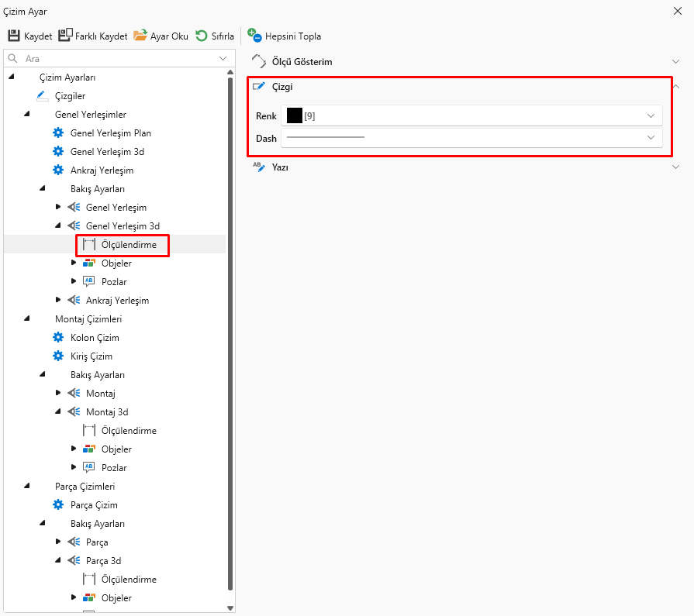This screenshot has height=616, width=694.
Task: Open the Renk color dropdown
Action: coord(651,115)
